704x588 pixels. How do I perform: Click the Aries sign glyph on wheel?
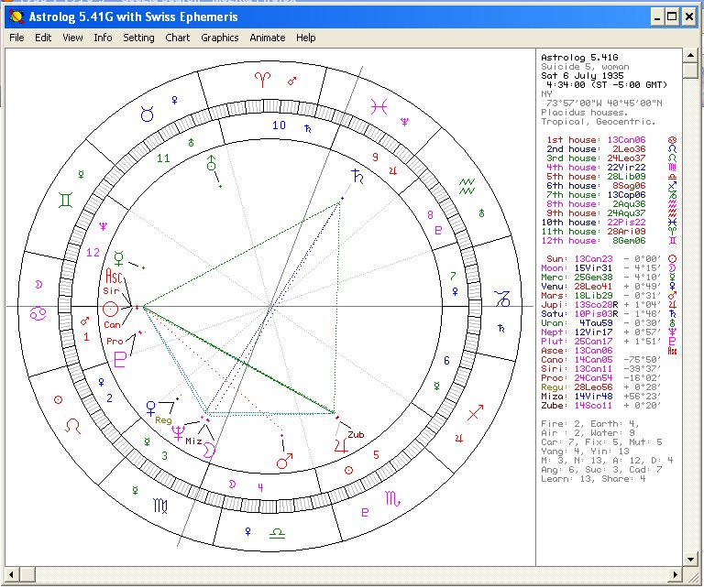263,80
